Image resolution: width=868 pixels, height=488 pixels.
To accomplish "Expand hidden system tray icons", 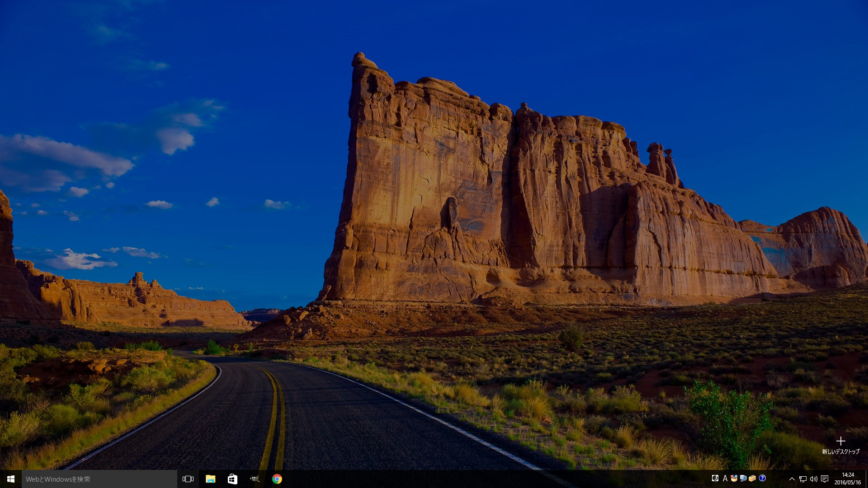I will [792, 479].
